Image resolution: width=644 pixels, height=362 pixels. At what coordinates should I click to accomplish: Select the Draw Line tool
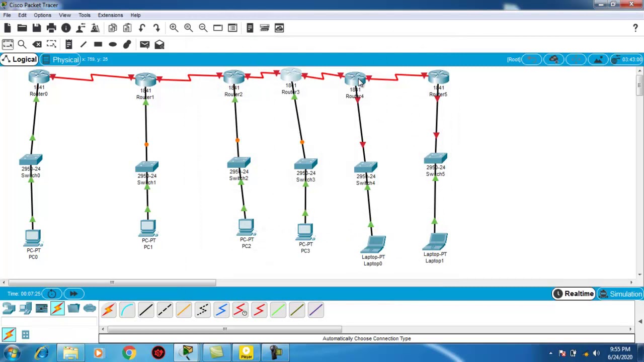(84, 45)
